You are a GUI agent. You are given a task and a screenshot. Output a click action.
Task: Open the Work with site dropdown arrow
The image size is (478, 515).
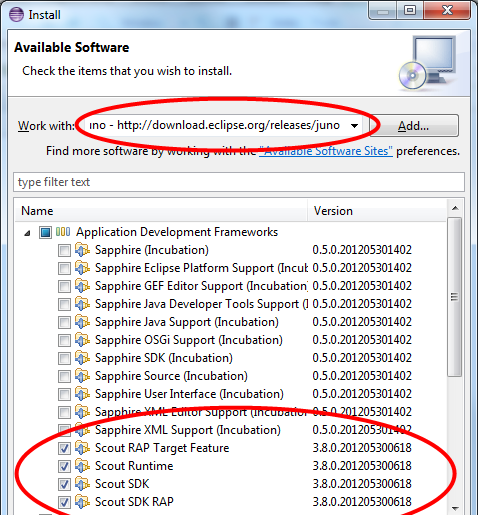354,126
